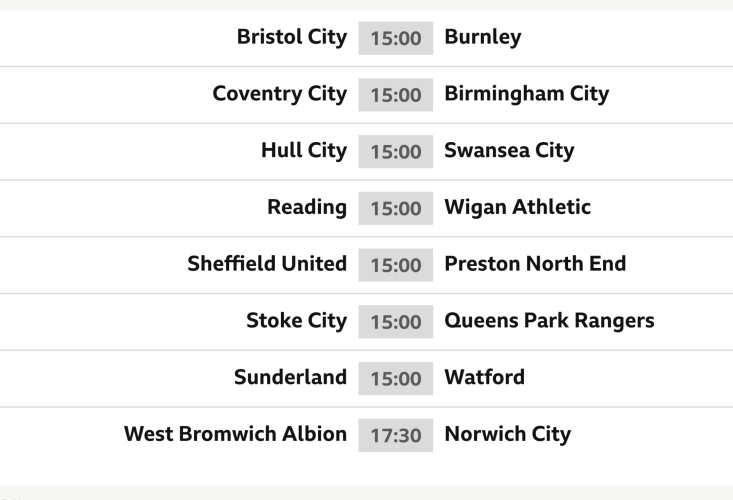Click on Preston North End
Screen dimensions: 733x500
(535, 265)
